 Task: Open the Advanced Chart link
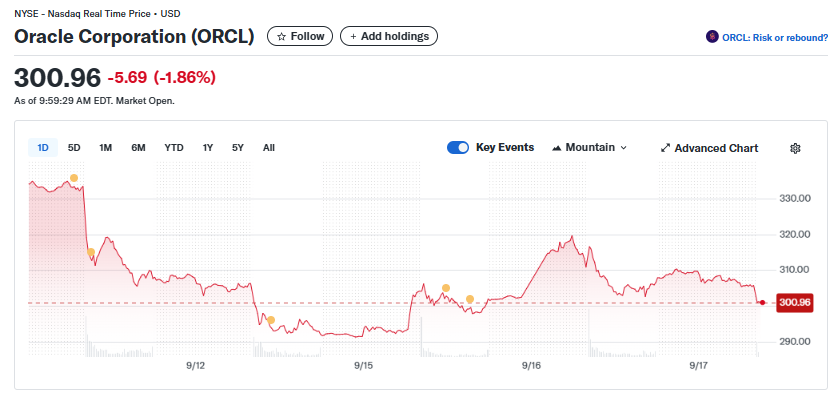click(x=709, y=148)
